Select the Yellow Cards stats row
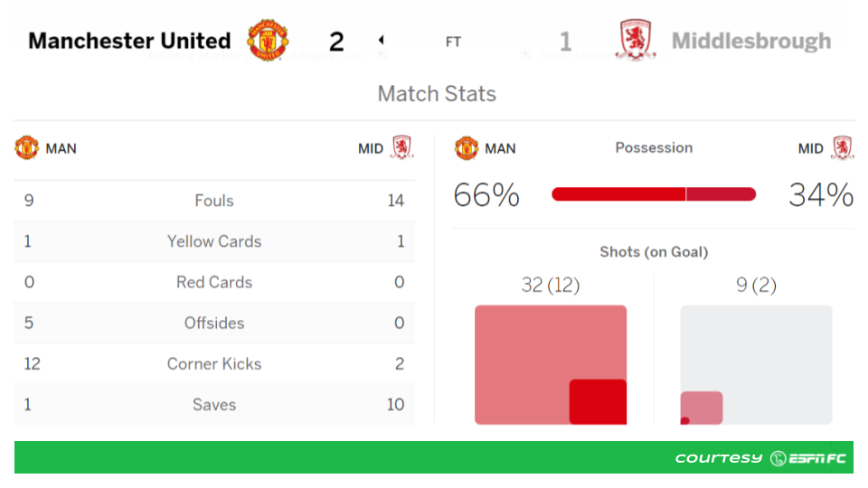The height and width of the screenshot is (488, 868). tap(214, 241)
